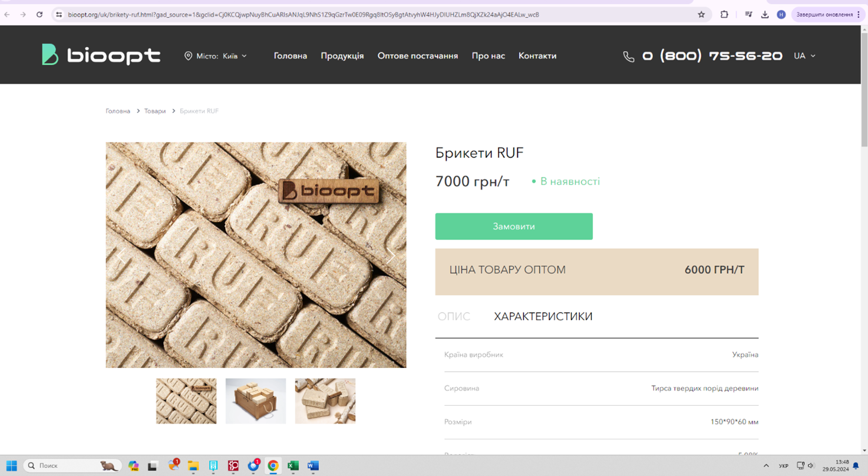Follow the Товари breadcrumb link
This screenshot has width=868, height=476.
(155, 111)
